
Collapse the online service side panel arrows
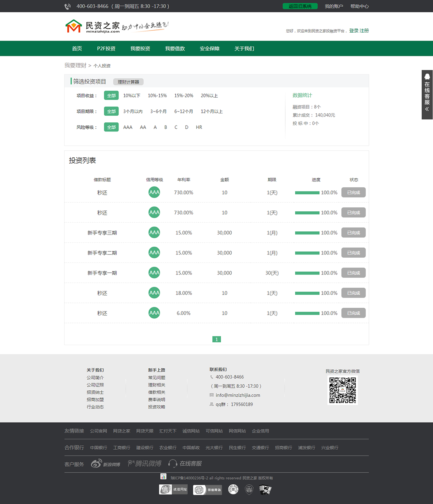tap(427, 109)
